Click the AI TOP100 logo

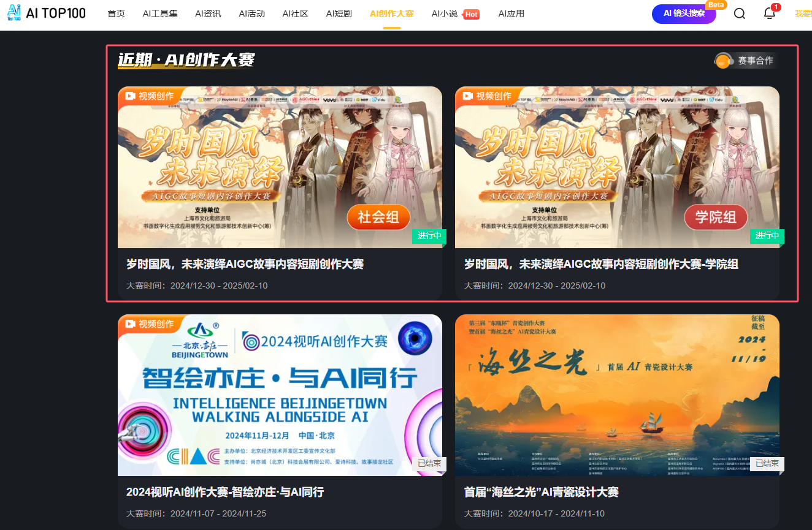point(47,13)
